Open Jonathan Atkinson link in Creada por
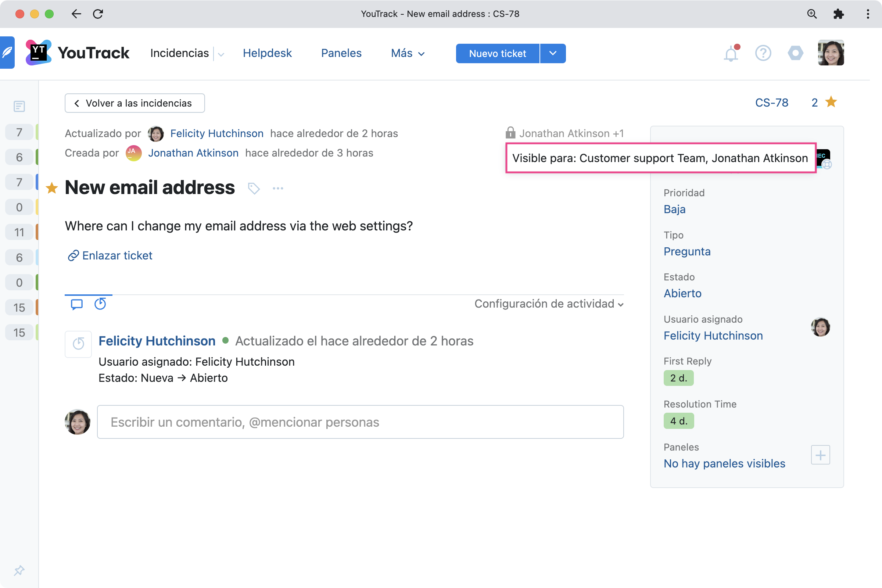This screenshot has width=882, height=588. 193,153
